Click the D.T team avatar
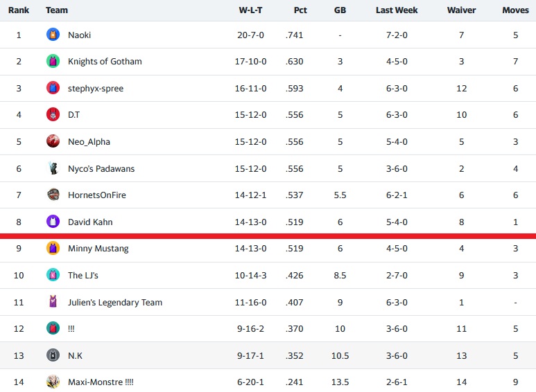This screenshot has height=392, width=536. 53,114
